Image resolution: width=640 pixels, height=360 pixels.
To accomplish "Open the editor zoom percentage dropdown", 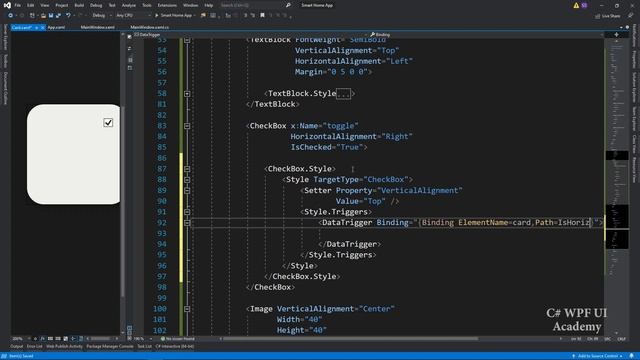I will (x=142, y=339).
